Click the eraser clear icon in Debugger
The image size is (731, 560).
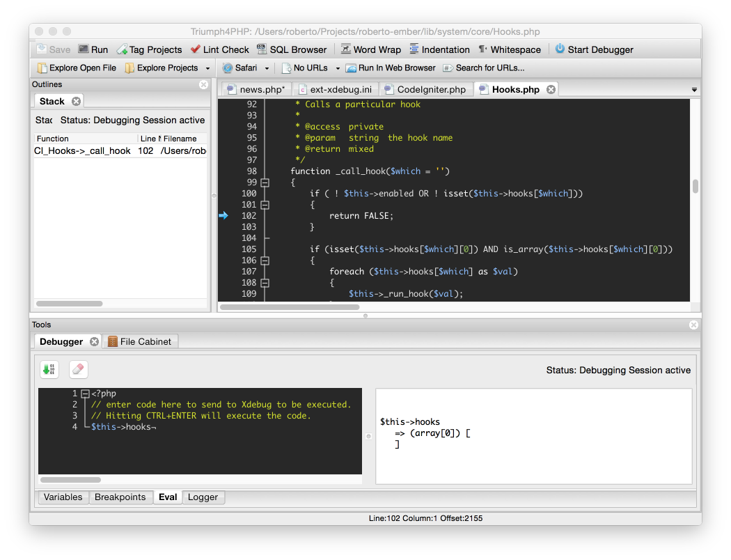click(79, 370)
